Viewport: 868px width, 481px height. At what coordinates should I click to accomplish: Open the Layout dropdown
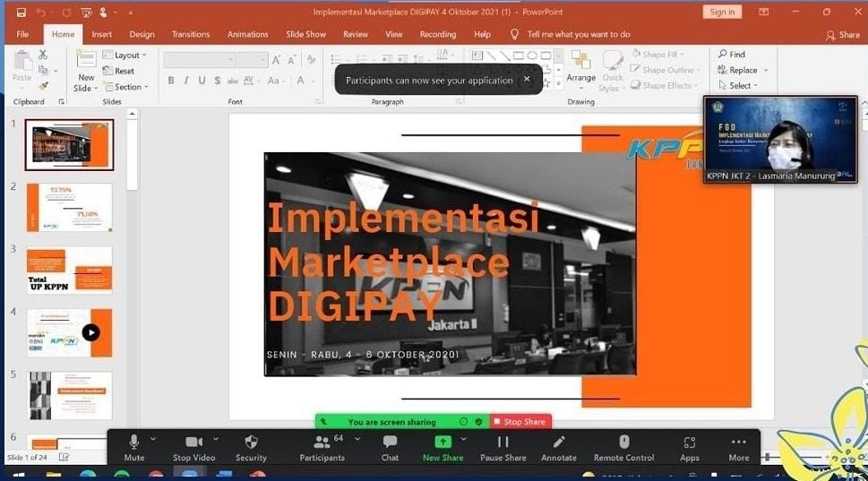125,56
